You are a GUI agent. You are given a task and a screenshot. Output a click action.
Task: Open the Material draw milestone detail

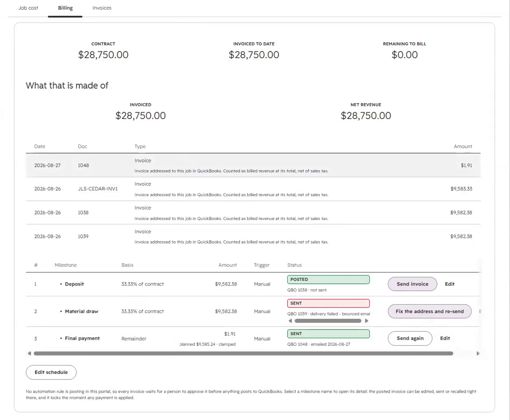pos(82,311)
